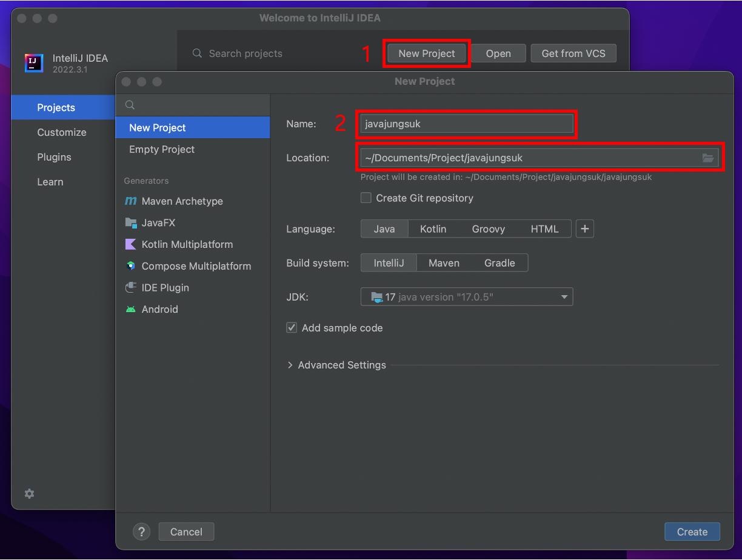Select Android generator
Screen dimensions: 742x560
coord(193,309)
